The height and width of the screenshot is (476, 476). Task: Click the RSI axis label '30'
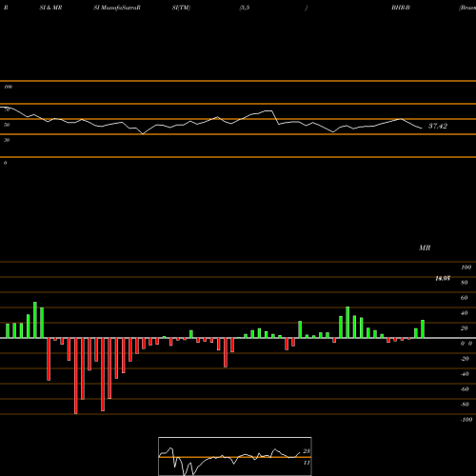click(7, 140)
